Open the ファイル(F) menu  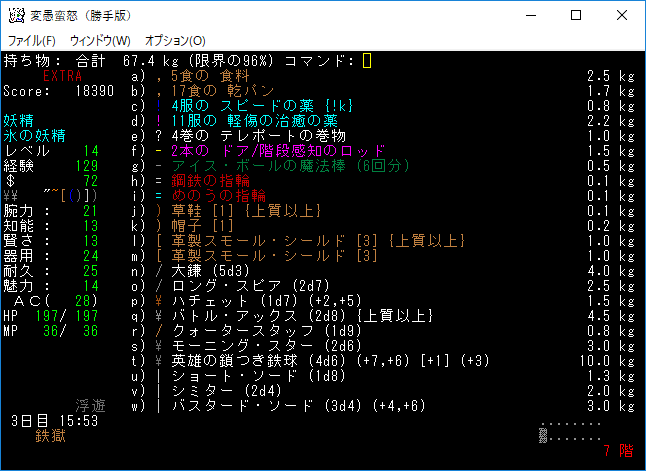pos(32,41)
